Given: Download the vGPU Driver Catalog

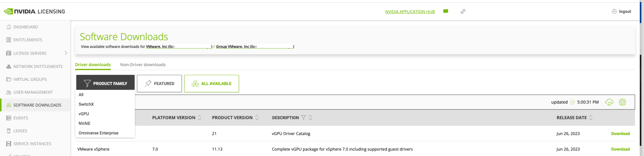Looking at the screenshot, I should point(620,134).
